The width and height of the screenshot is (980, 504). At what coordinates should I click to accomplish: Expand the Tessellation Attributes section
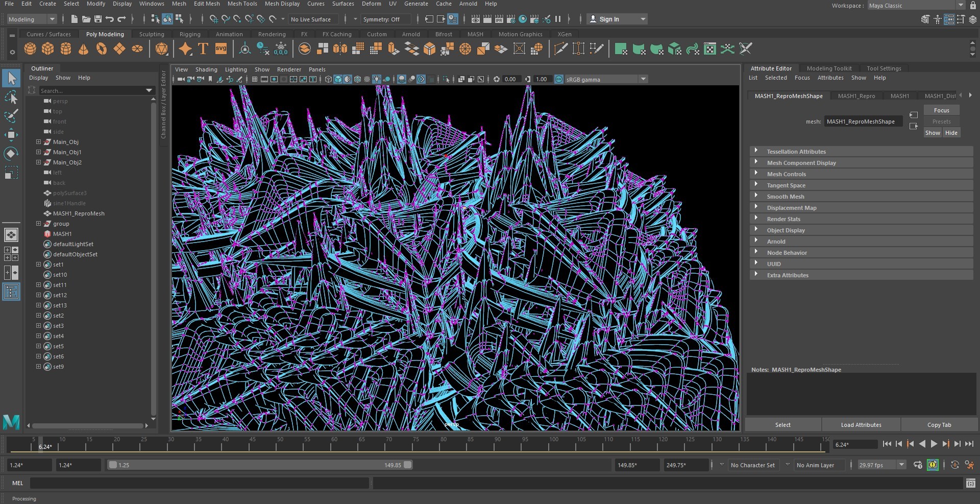pos(861,152)
